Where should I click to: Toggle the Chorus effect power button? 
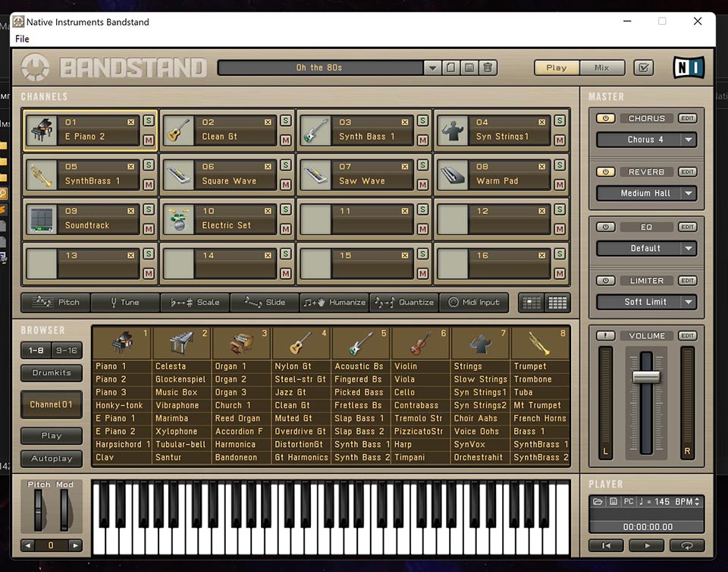click(606, 118)
